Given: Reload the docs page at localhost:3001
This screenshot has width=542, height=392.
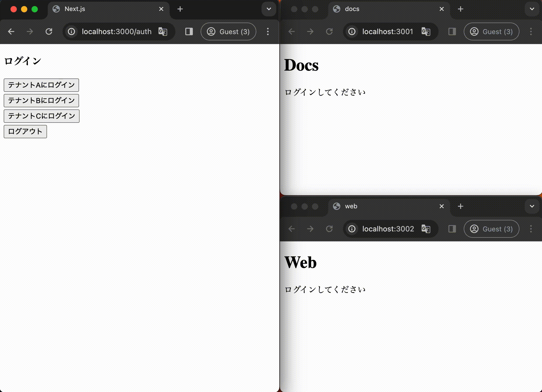Looking at the screenshot, I should 329,32.
